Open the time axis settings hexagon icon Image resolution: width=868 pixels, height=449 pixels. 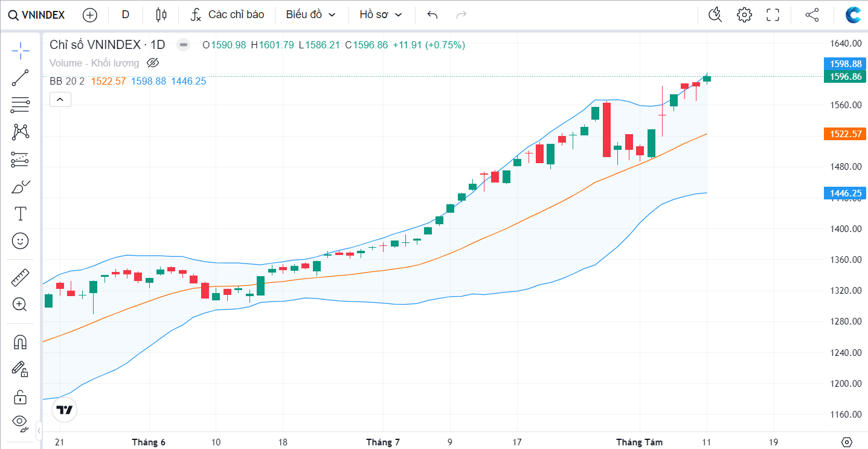tap(847, 442)
